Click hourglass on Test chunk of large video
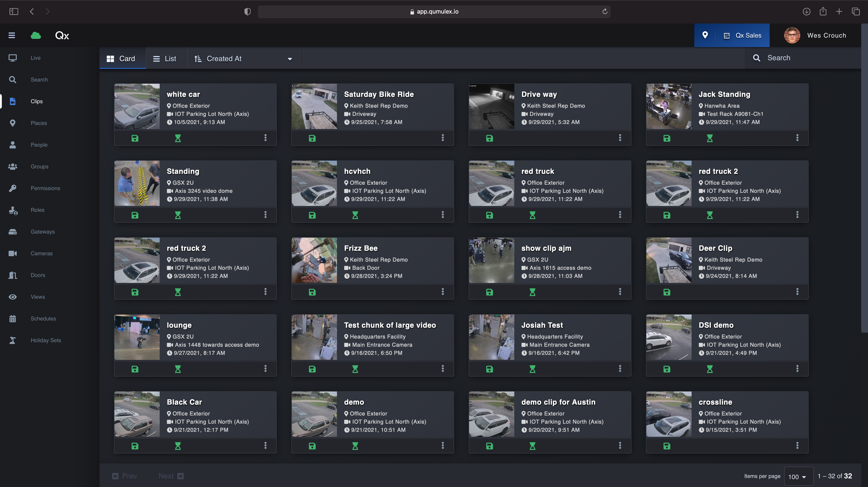Viewport: 868px width, 487px height. point(355,369)
